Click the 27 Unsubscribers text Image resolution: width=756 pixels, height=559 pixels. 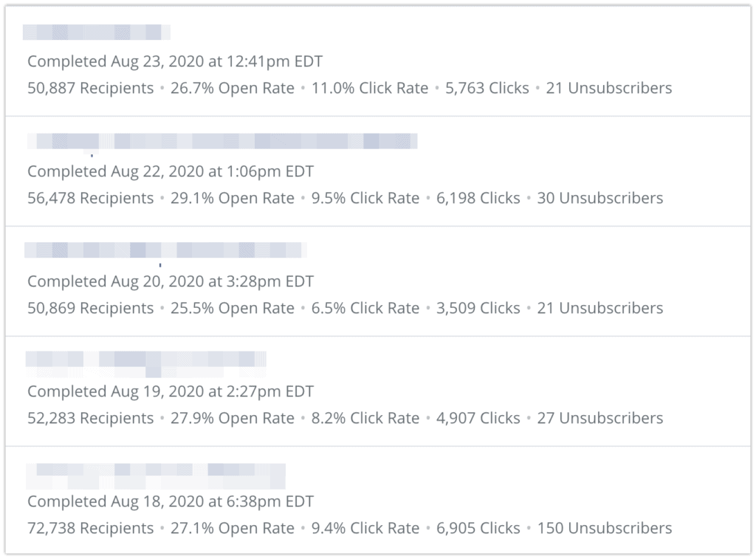pos(599,418)
